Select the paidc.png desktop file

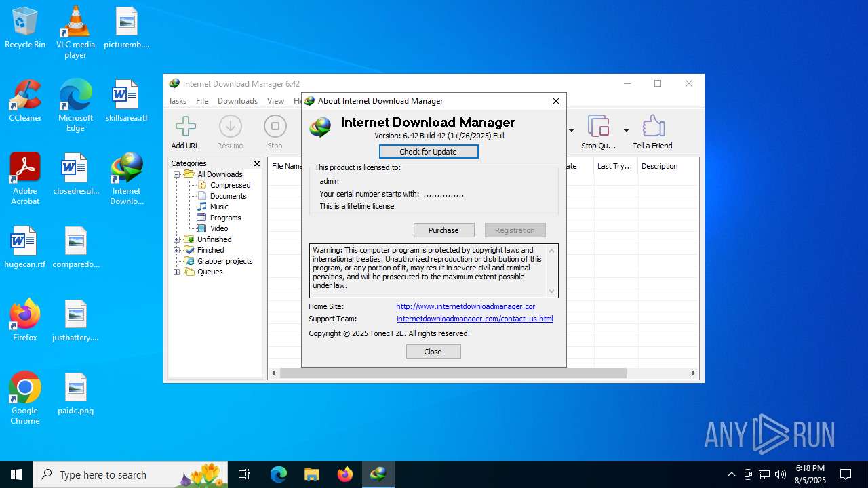75,394
